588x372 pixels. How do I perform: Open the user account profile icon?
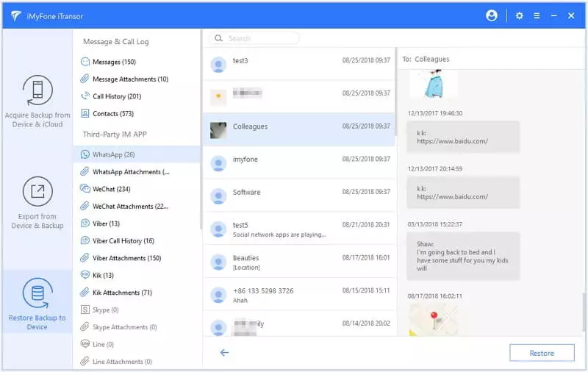coord(492,15)
